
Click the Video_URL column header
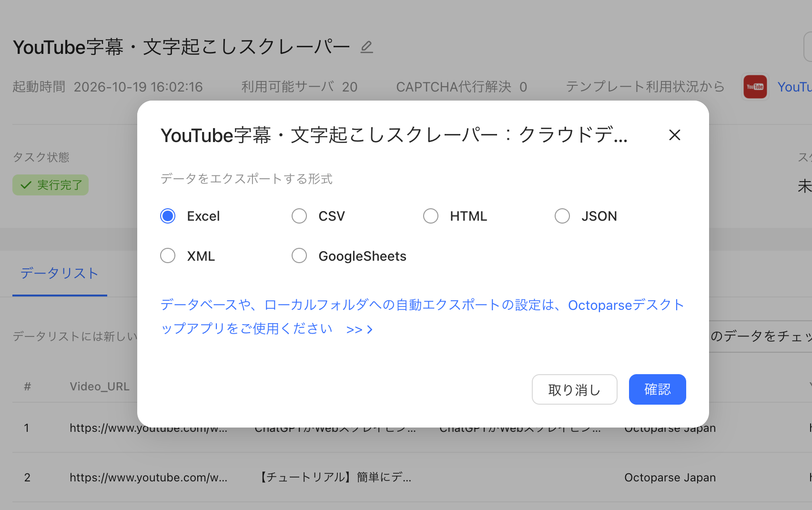[100, 387]
